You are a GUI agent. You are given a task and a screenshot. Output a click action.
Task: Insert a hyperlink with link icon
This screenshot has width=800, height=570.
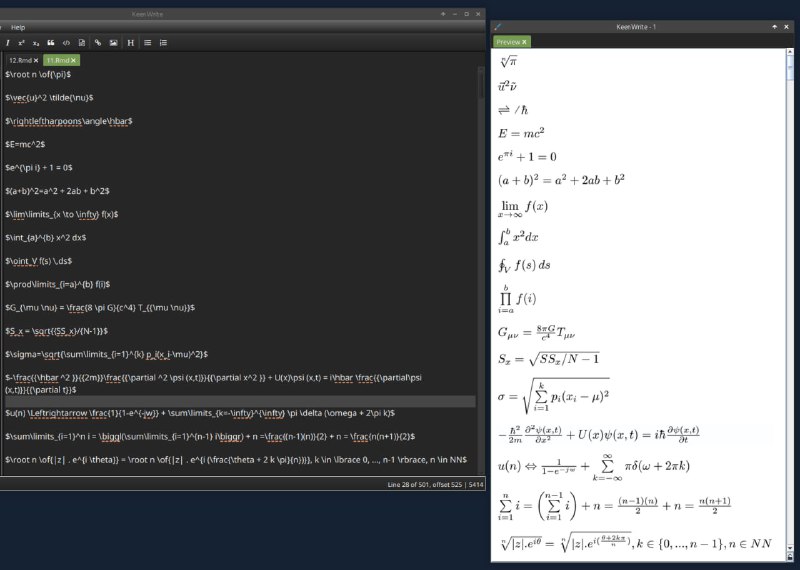[98, 43]
